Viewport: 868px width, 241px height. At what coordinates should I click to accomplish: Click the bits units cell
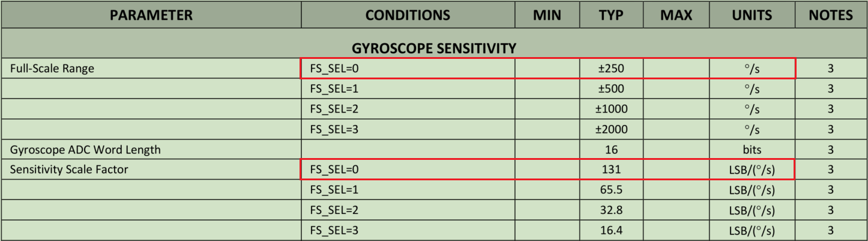coord(752,150)
